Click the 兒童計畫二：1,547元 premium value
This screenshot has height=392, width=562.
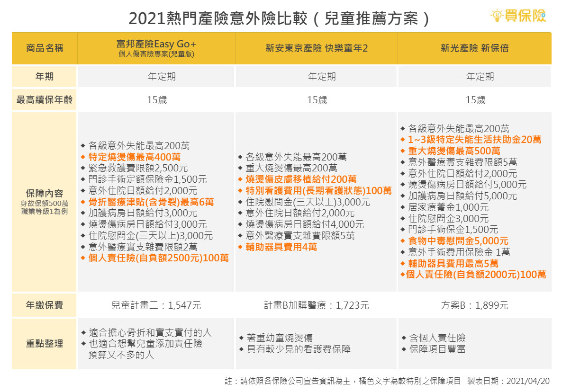155,305
